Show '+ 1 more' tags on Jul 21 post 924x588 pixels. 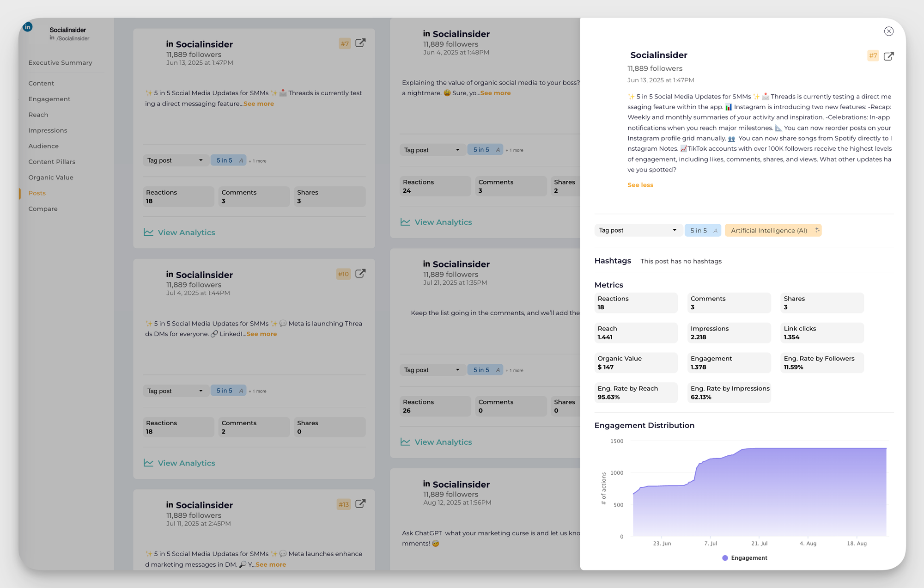click(x=514, y=370)
